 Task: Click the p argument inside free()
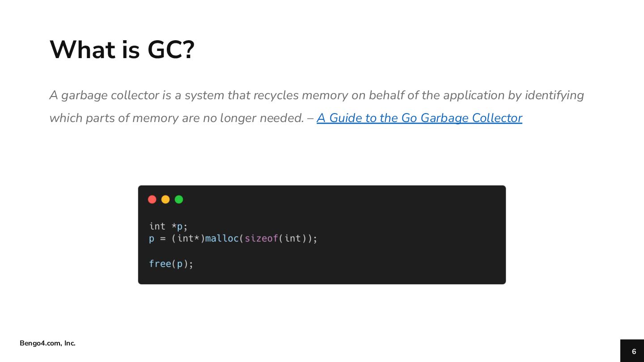point(179,264)
